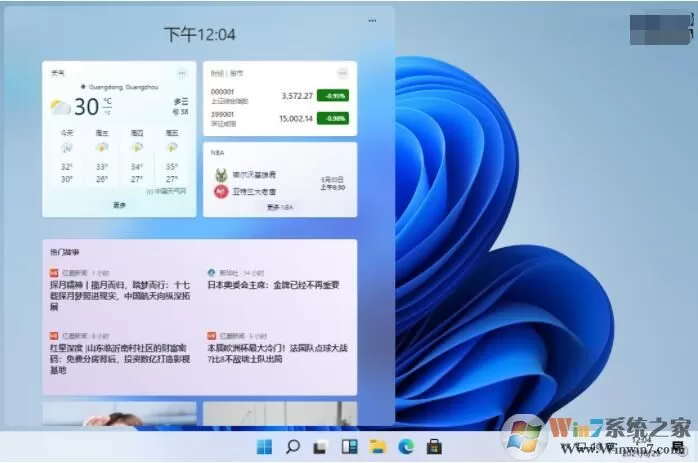Open weather widget options menu

182,73
